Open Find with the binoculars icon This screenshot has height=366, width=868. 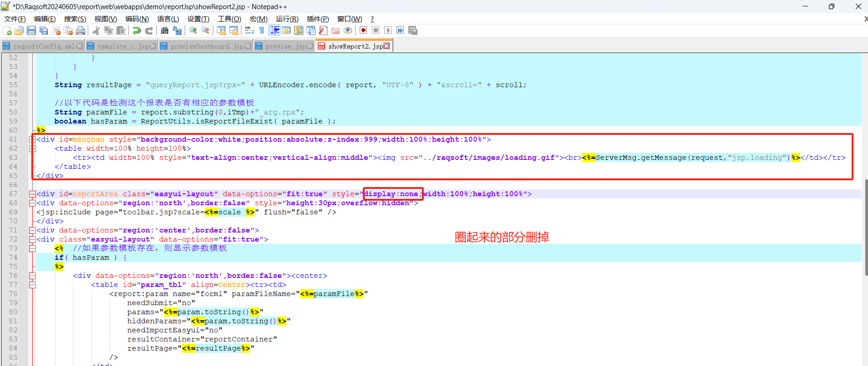(165, 30)
